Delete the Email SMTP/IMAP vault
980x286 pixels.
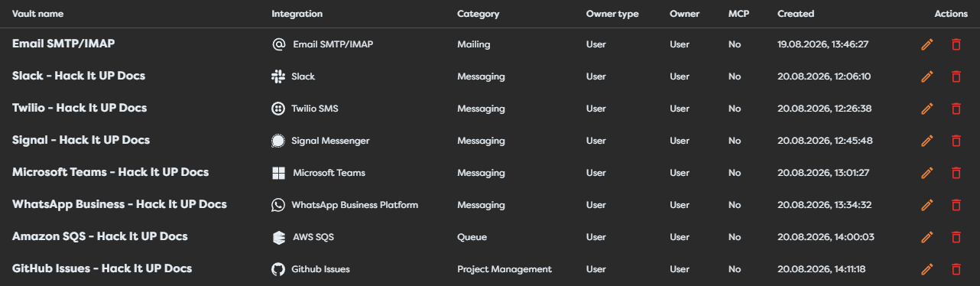tap(956, 44)
